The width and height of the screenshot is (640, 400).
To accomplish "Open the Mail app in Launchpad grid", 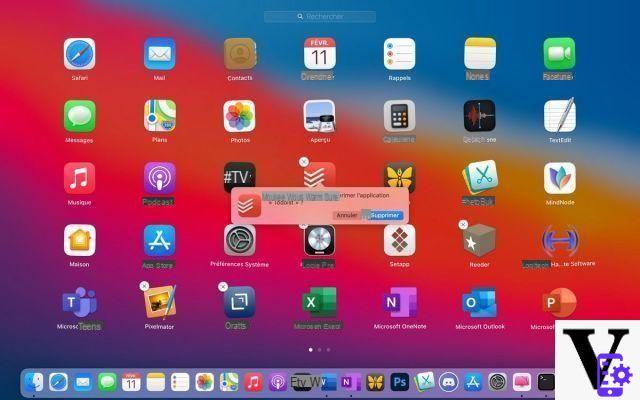I will click(x=160, y=54).
